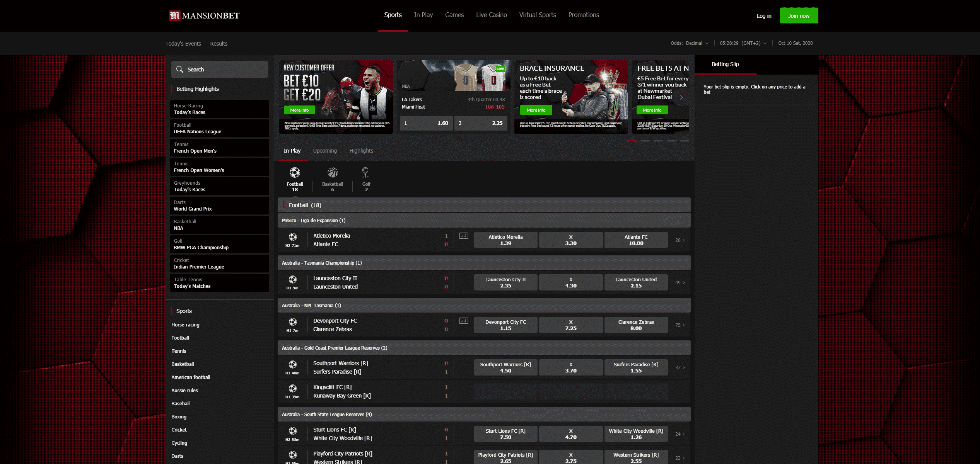Select first carousel indicator dash
Screen dimensions: 980x464
pos(632,141)
